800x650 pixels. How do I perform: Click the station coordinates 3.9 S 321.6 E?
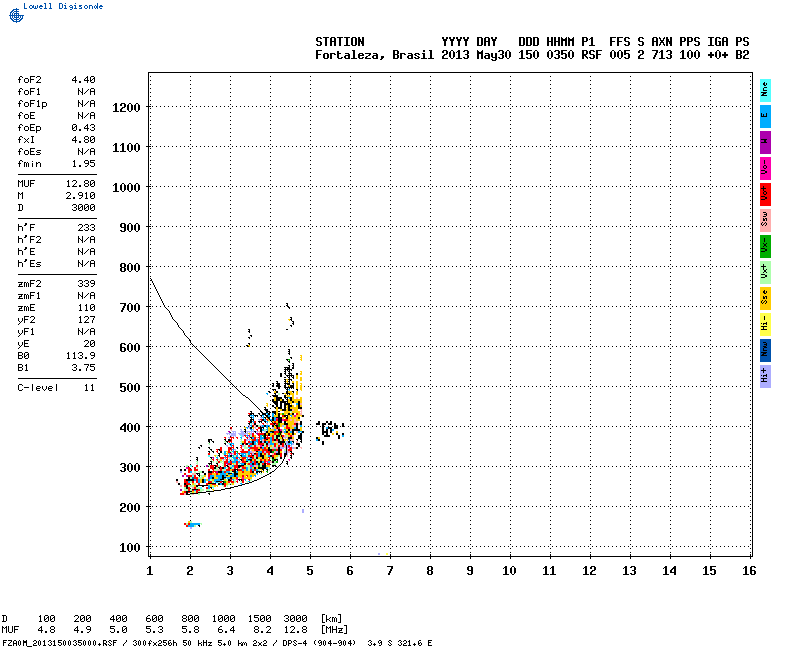coord(399,643)
